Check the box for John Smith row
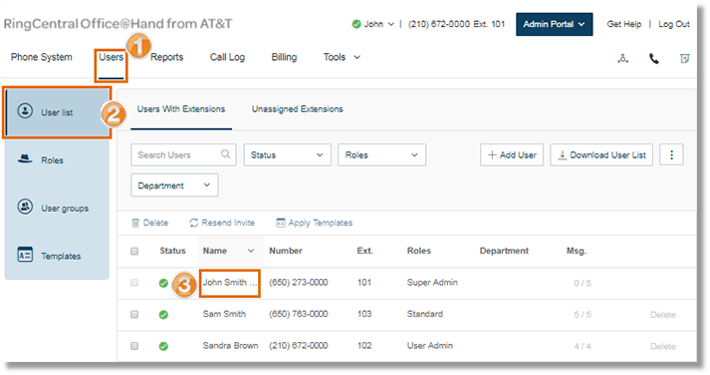Viewport: 710px width, 375px height. [134, 283]
